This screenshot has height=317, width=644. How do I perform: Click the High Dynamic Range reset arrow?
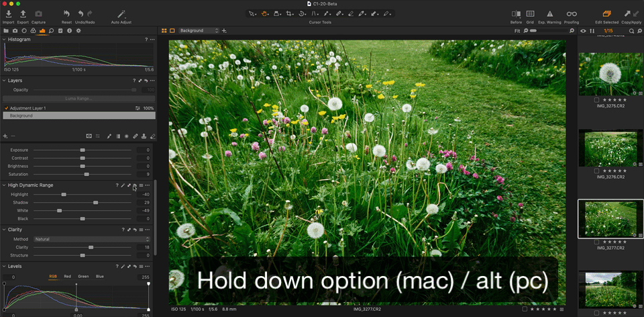tap(135, 185)
